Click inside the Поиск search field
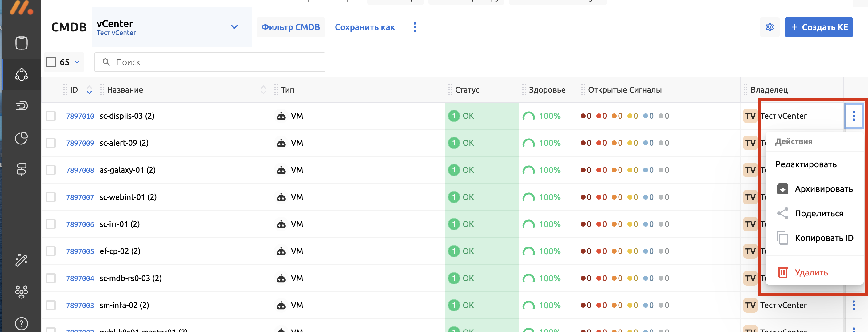Screen dimensions: 868x332 point(209,62)
